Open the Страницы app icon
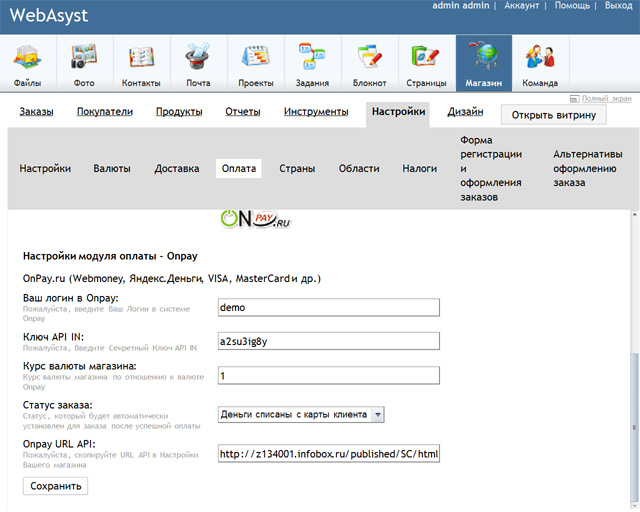640x512 pixels. 426,63
